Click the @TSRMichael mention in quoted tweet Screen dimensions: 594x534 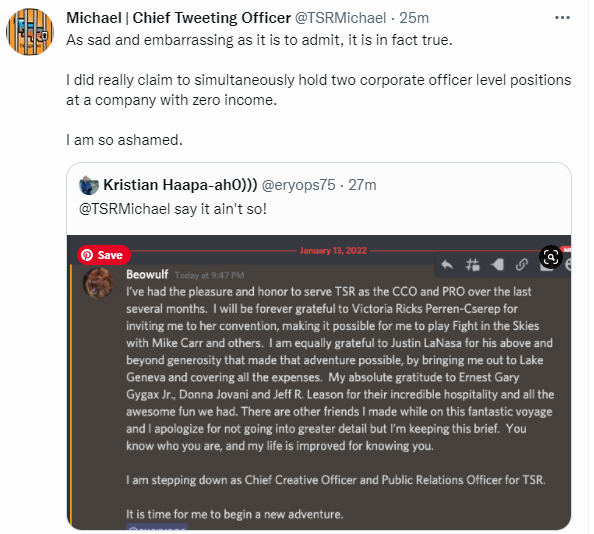click(125, 209)
